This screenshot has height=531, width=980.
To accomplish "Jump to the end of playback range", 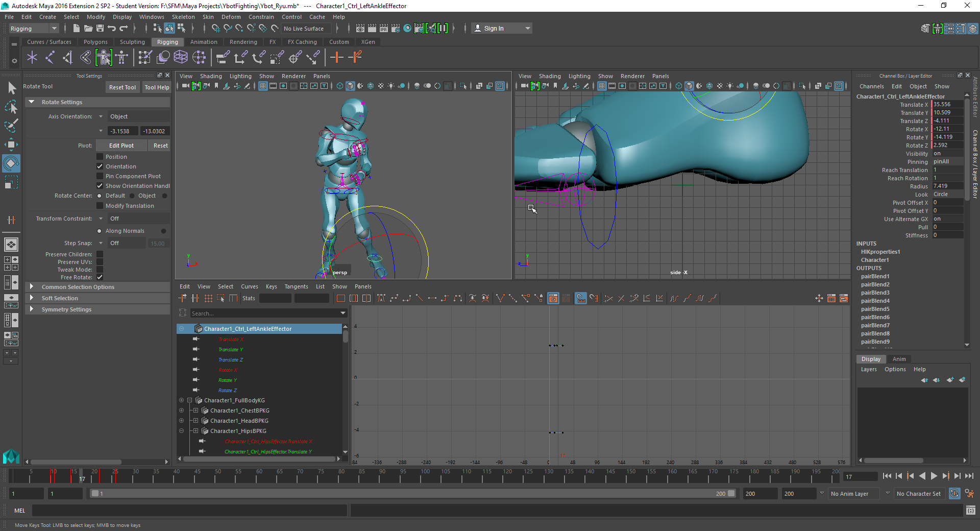I will pyautogui.click(x=969, y=476).
